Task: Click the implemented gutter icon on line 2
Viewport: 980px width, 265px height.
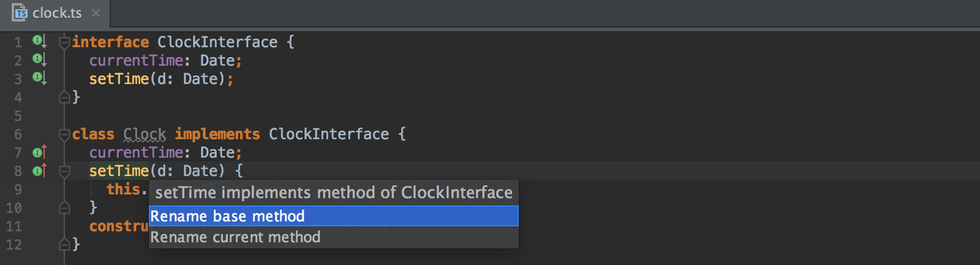Action: (39, 60)
